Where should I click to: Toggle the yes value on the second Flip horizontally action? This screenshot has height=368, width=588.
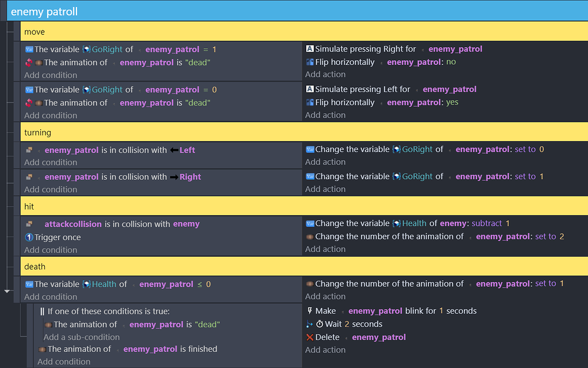pyautogui.click(x=453, y=102)
